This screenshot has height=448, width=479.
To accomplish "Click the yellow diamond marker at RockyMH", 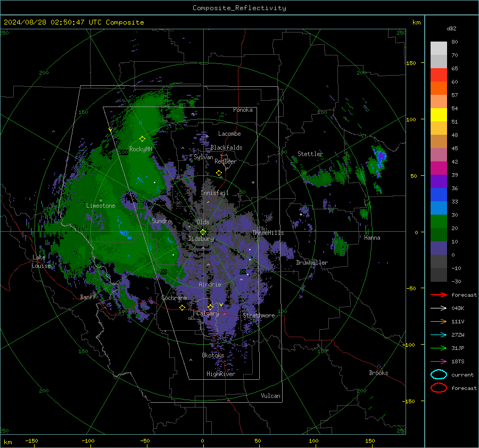I will [x=142, y=139].
